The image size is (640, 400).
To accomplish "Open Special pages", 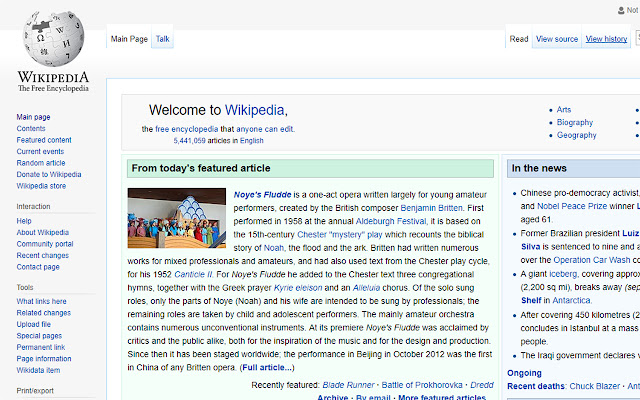I will [x=39, y=336].
